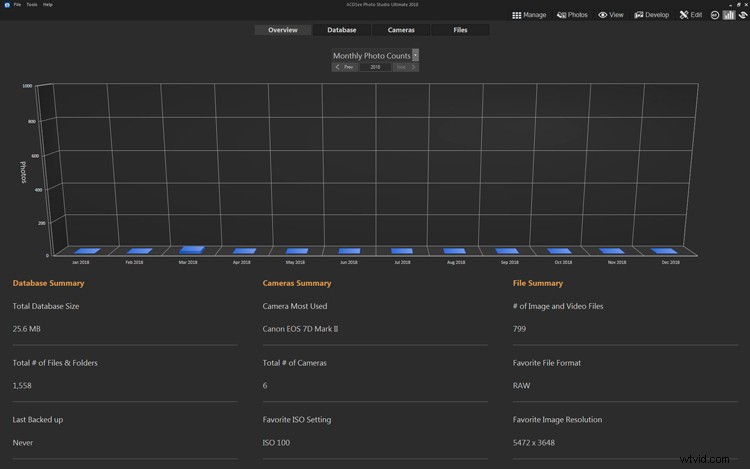
Task: Click the 2018 year field
Action: tap(375, 67)
